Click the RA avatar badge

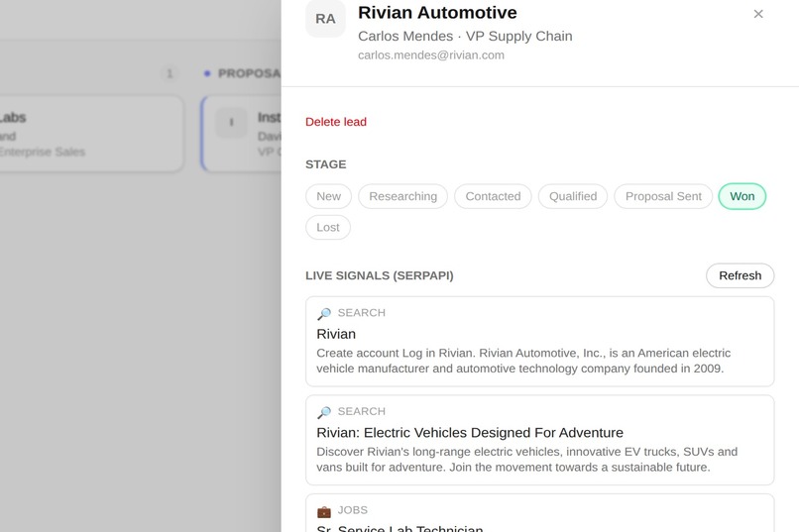[325, 18]
